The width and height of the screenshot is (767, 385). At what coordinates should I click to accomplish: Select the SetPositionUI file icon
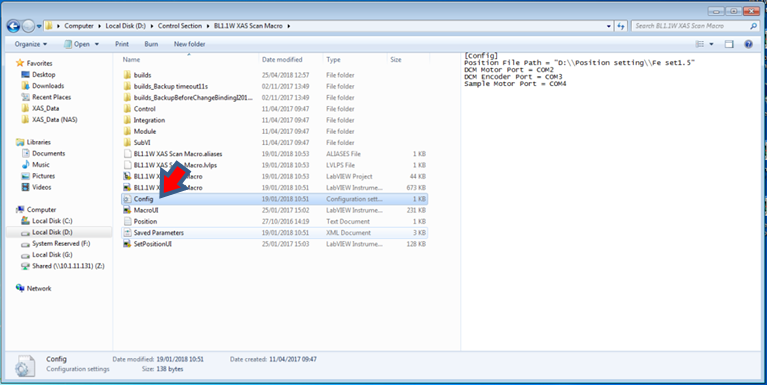pos(127,244)
